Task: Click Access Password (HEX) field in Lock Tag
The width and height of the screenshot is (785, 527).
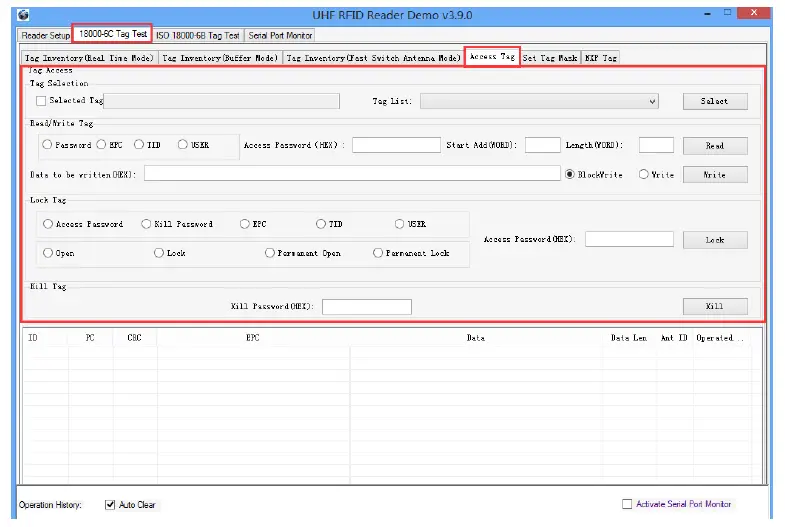Action: point(629,239)
